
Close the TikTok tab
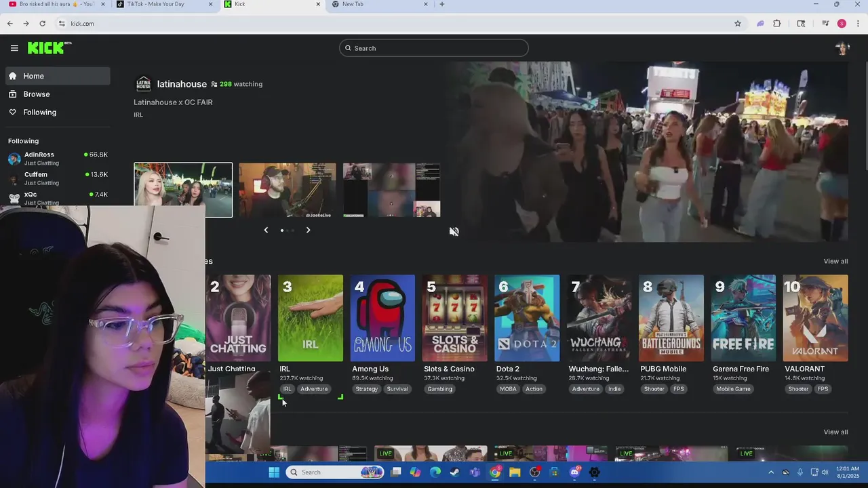(210, 4)
